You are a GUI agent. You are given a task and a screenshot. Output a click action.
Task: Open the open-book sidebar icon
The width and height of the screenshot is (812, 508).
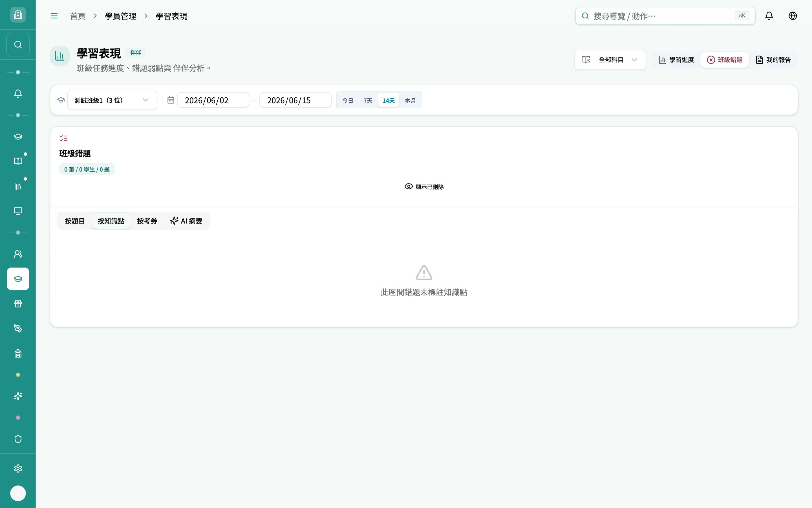pyautogui.click(x=18, y=161)
